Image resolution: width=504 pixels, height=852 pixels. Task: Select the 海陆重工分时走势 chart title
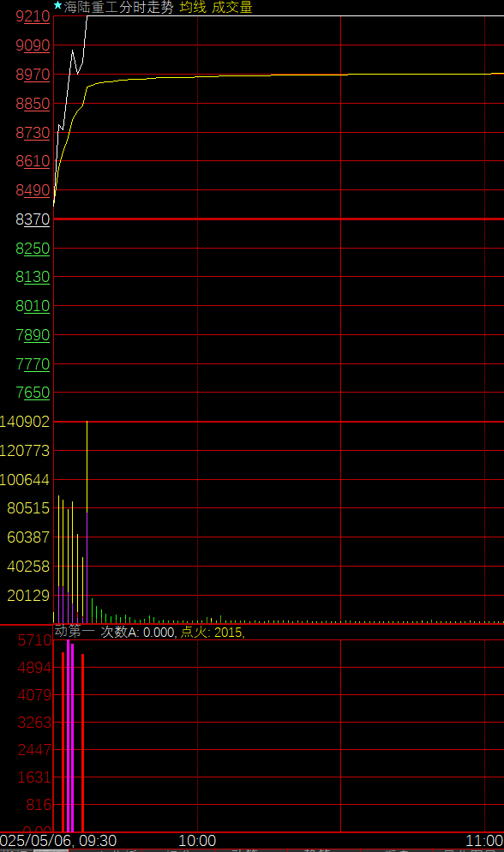coord(119,7)
